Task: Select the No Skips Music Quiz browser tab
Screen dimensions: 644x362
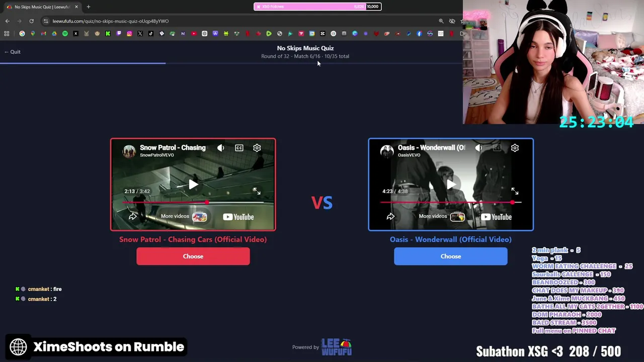Action: tap(41, 7)
